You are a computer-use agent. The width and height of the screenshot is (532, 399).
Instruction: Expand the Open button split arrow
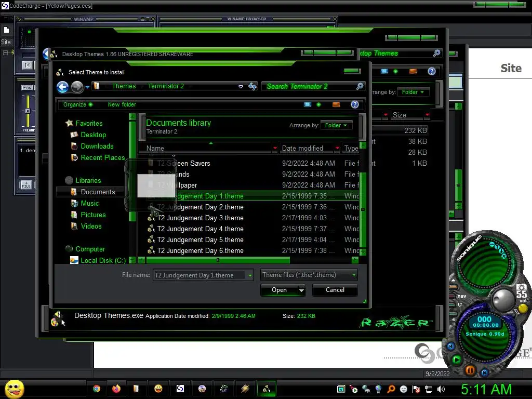[x=301, y=290]
